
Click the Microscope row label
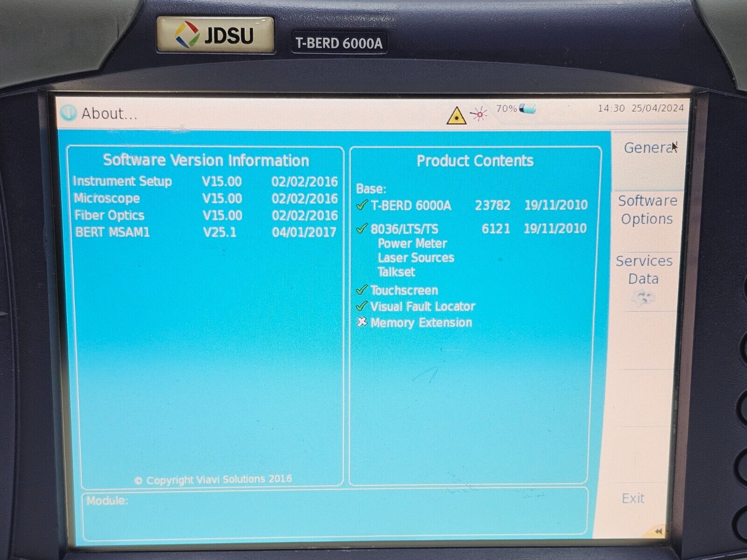point(107,198)
